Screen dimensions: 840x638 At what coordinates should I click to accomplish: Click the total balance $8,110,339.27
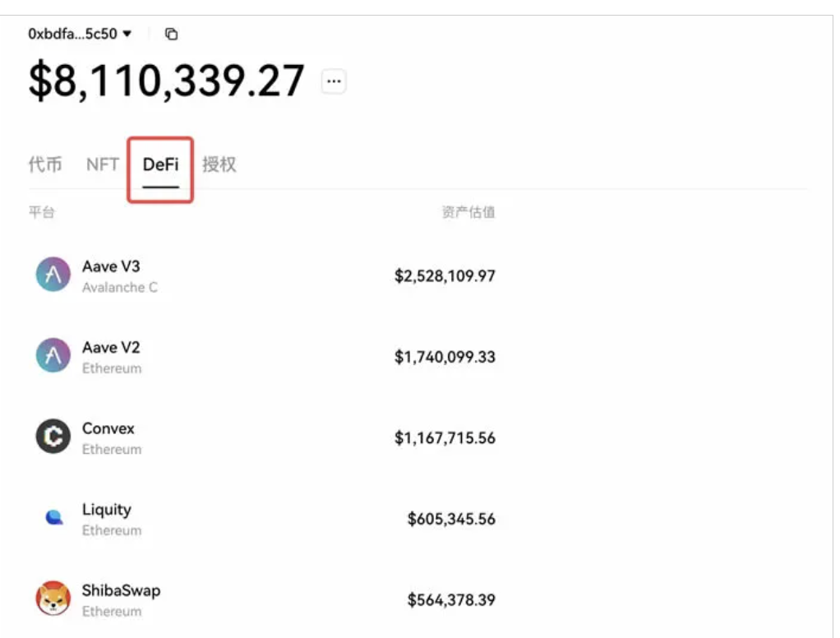(x=167, y=81)
